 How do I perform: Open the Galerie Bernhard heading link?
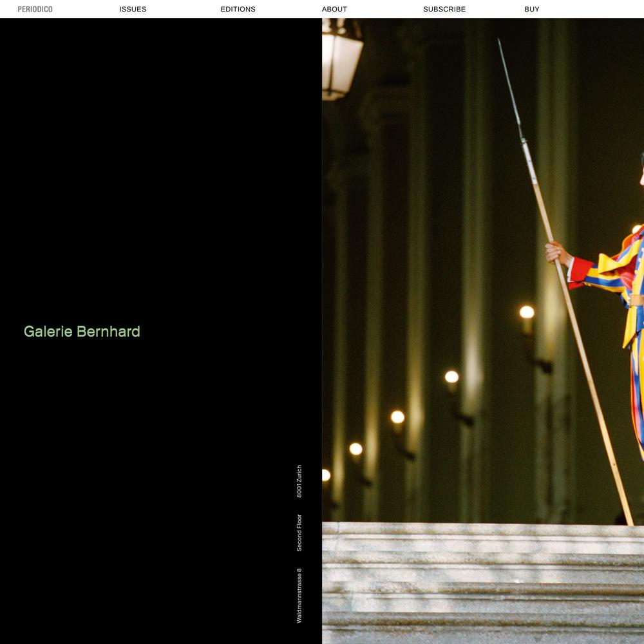coord(82,332)
